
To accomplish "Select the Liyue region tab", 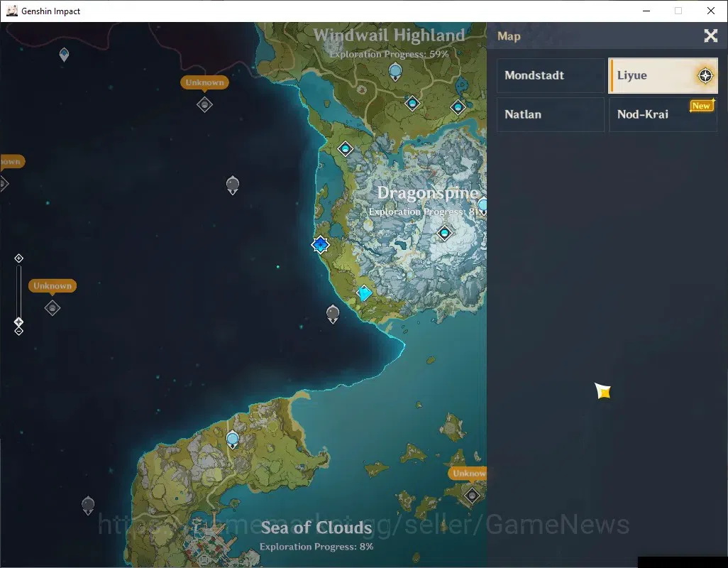I will (x=663, y=75).
